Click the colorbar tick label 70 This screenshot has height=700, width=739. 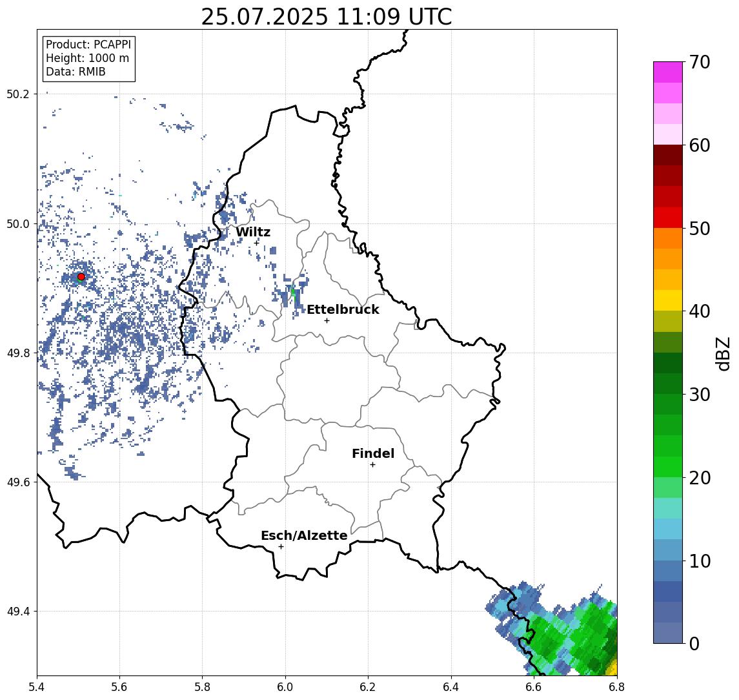tap(700, 62)
